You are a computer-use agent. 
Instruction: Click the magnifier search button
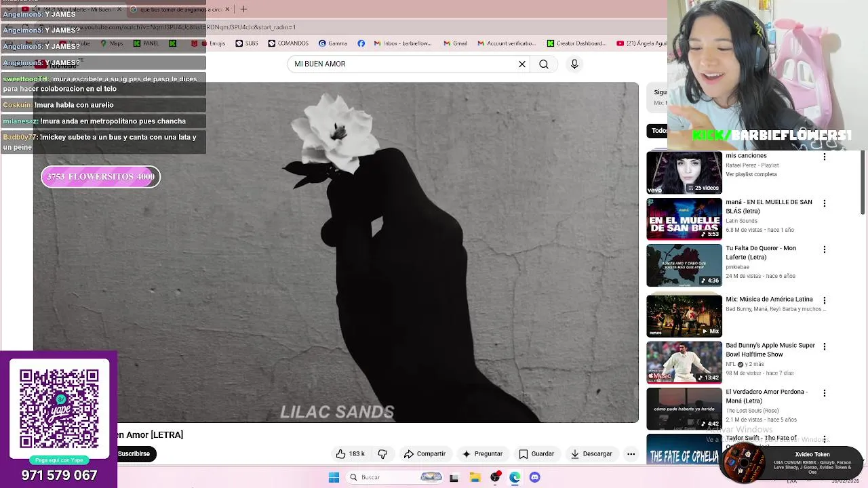click(544, 64)
